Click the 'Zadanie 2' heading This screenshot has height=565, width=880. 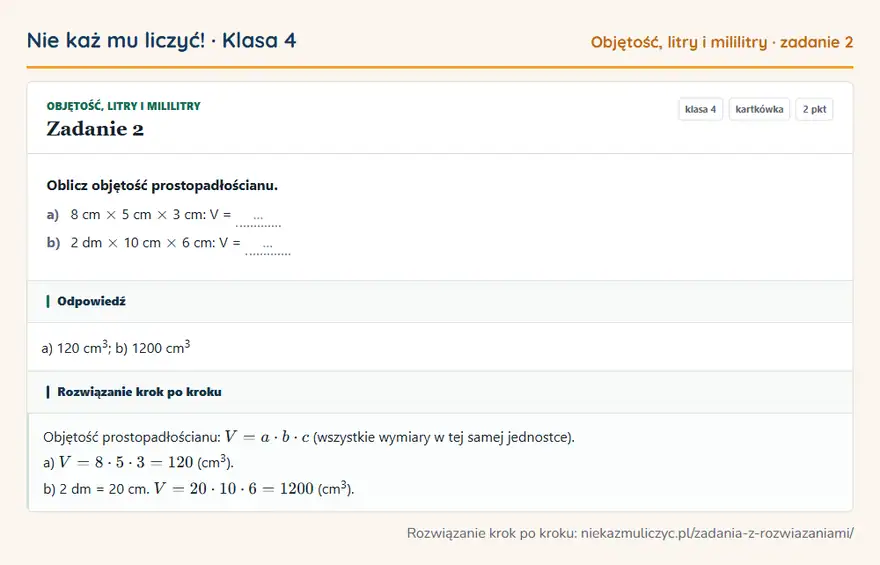(95, 128)
